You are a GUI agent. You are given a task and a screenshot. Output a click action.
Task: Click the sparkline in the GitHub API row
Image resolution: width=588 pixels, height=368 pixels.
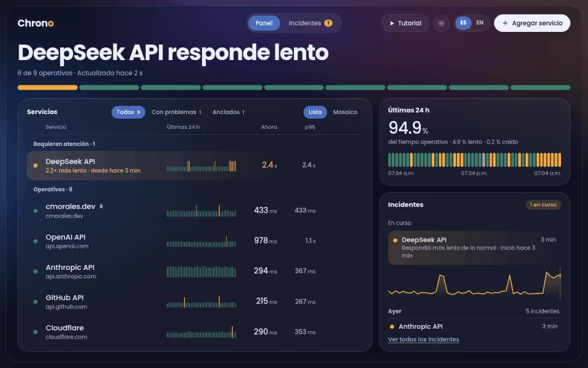(x=202, y=302)
